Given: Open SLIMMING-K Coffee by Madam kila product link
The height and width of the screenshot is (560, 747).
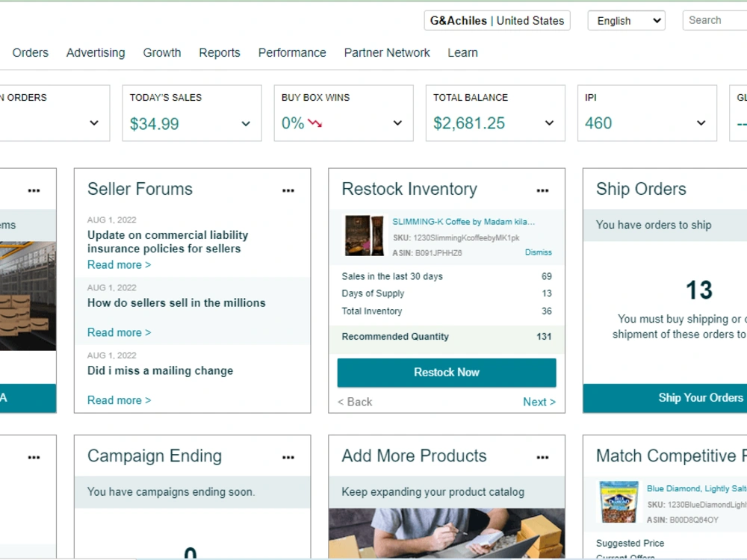Looking at the screenshot, I should pyautogui.click(x=464, y=222).
